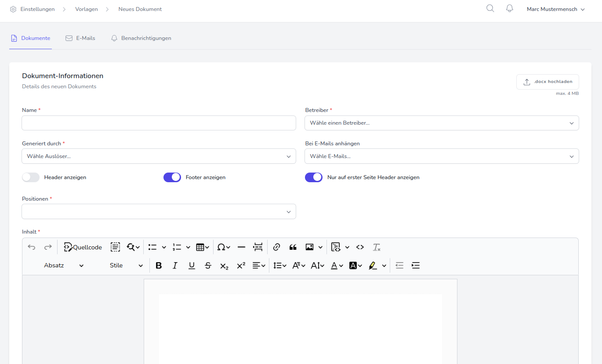The height and width of the screenshot is (364, 602).
Task: Increase indent with the indent icon
Action: coord(416,266)
